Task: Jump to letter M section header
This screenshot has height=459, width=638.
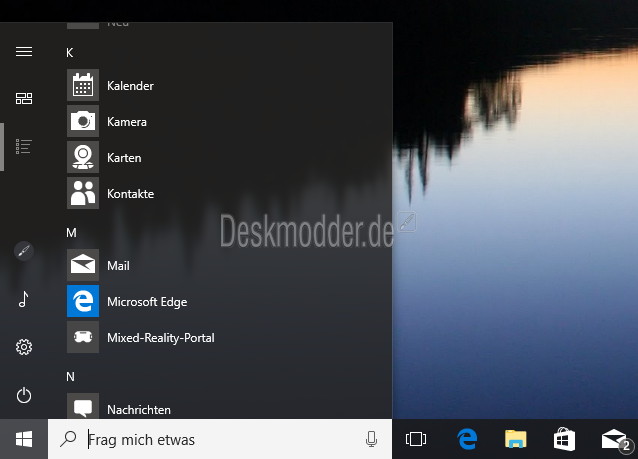Action: click(x=71, y=233)
